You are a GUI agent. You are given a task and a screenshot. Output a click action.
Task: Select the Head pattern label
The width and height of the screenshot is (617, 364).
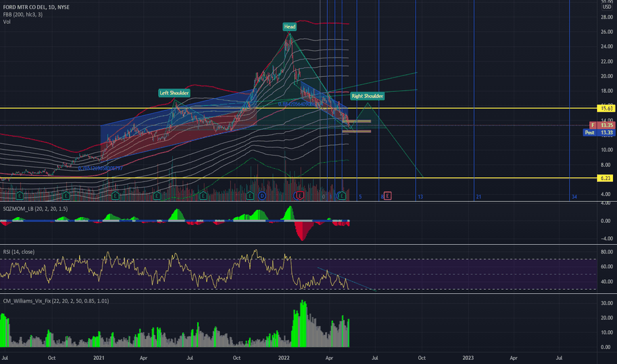pos(289,26)
